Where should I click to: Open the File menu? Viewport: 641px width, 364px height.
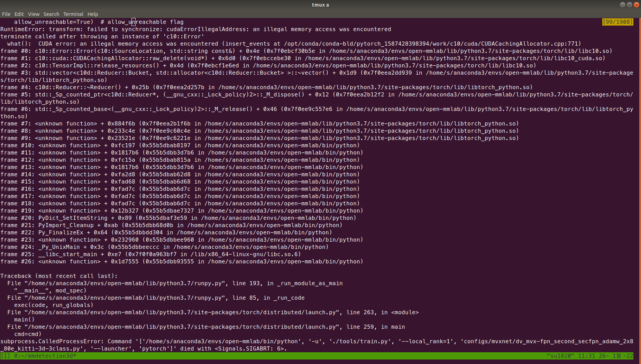6,14
